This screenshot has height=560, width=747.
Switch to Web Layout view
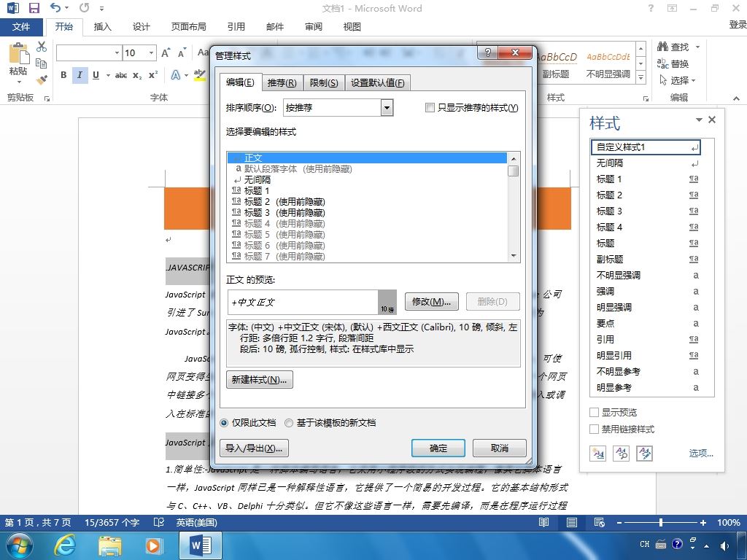click(600, 522)
